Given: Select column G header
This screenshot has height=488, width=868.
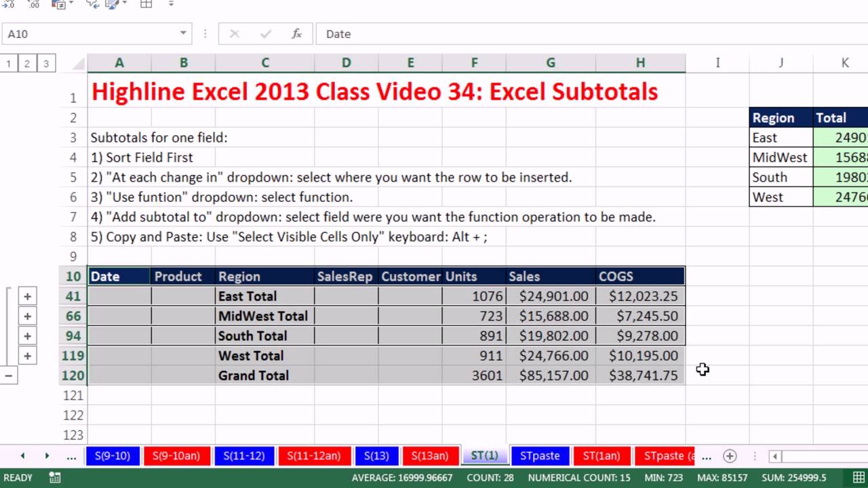Looking at the screenshot, I should (551, 63).
